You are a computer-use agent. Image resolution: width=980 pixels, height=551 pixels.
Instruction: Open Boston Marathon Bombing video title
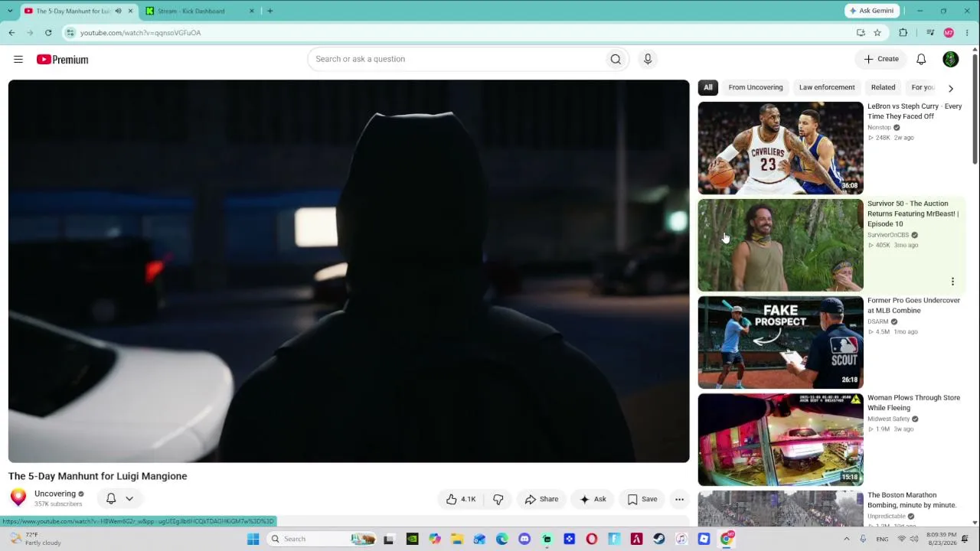click(912, 500)
